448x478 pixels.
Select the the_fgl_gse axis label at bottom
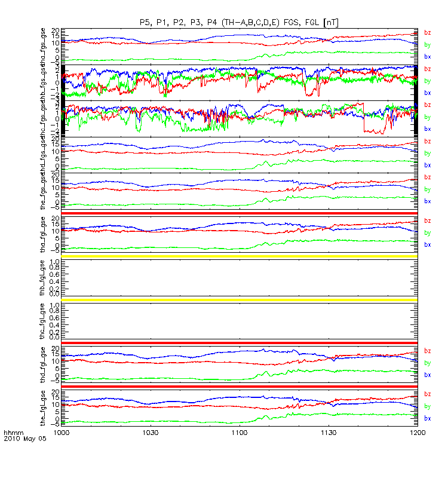[x=42, y=408]
